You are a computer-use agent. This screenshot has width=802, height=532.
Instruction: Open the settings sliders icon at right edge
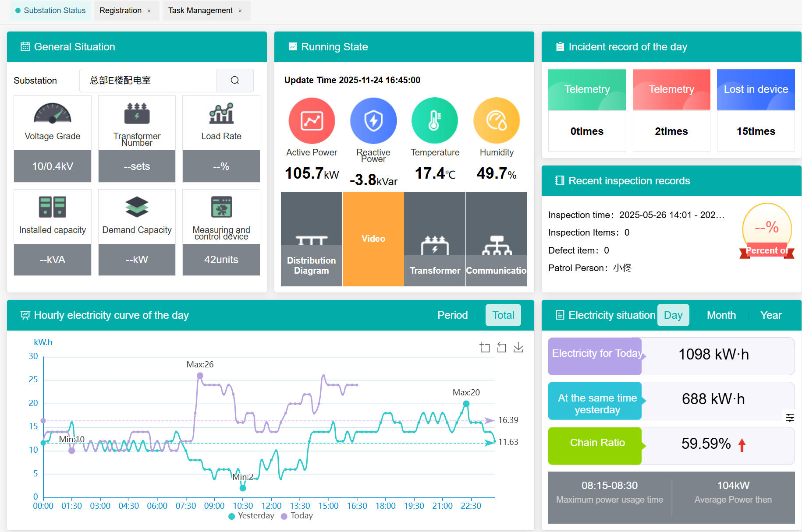point(790,418)
